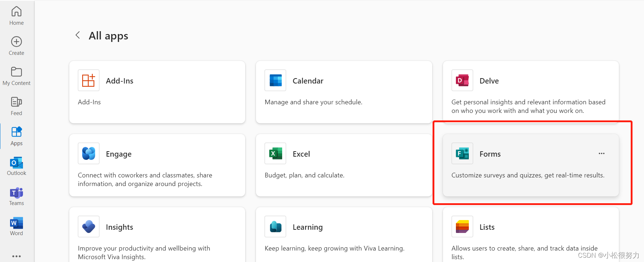Open My Content folder icon
The width and height of the screenshot is (644, 262).
(17, 72)
